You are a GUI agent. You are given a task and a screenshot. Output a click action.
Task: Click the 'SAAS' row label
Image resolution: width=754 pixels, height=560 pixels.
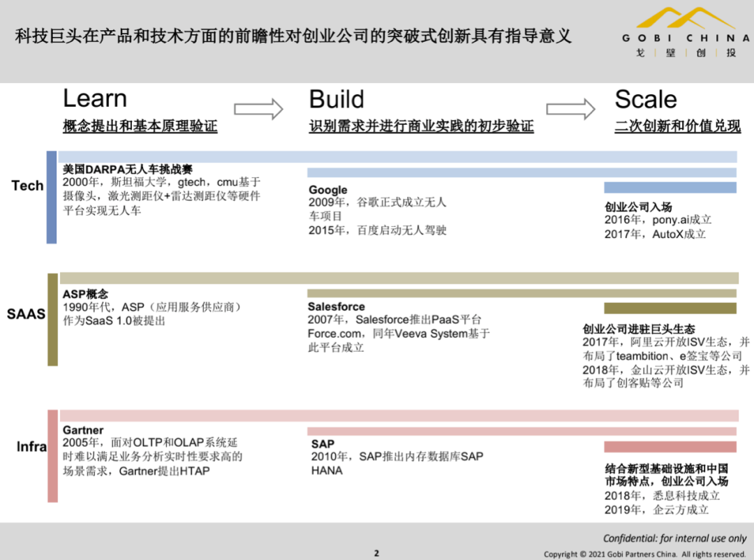tap(26, 314)
